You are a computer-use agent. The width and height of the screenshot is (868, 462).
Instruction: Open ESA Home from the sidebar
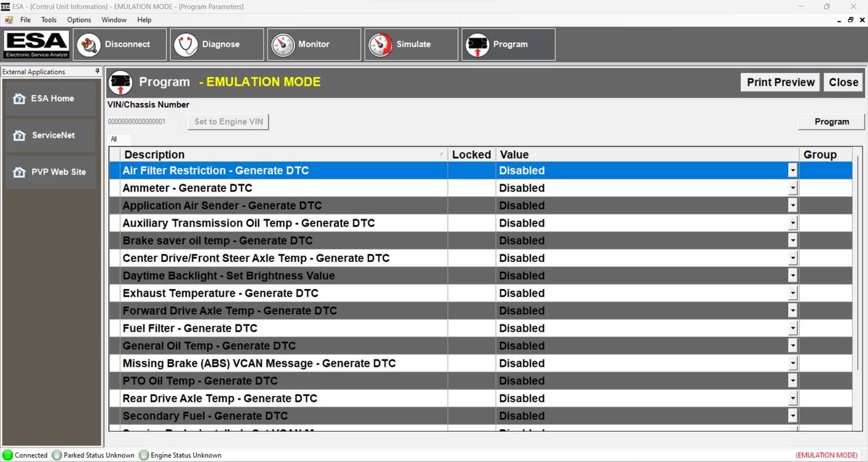52,98
